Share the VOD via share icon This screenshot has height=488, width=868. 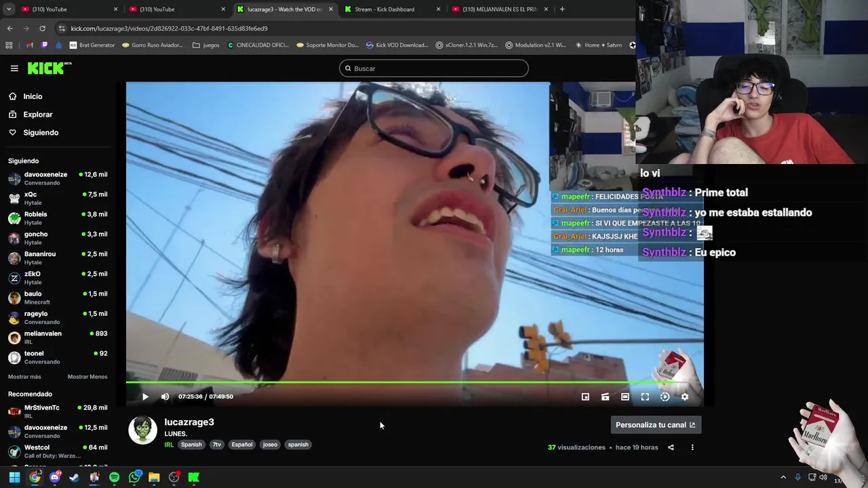[x=671, y=447]
